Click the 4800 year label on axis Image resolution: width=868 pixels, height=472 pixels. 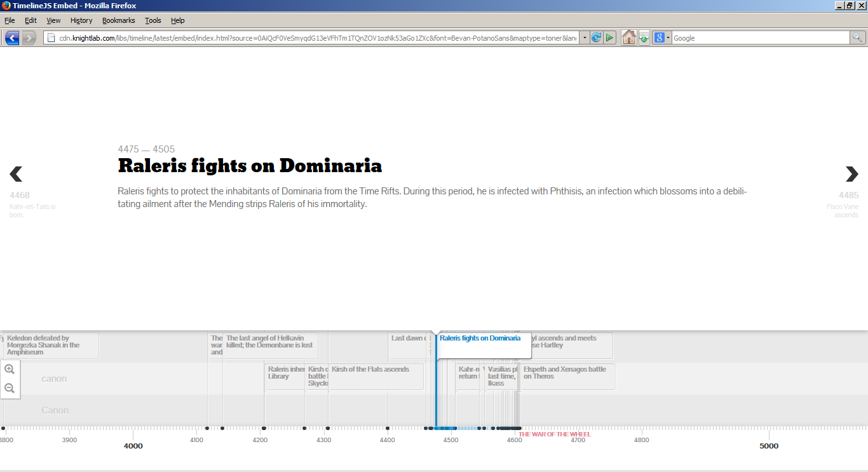[642, 440]
